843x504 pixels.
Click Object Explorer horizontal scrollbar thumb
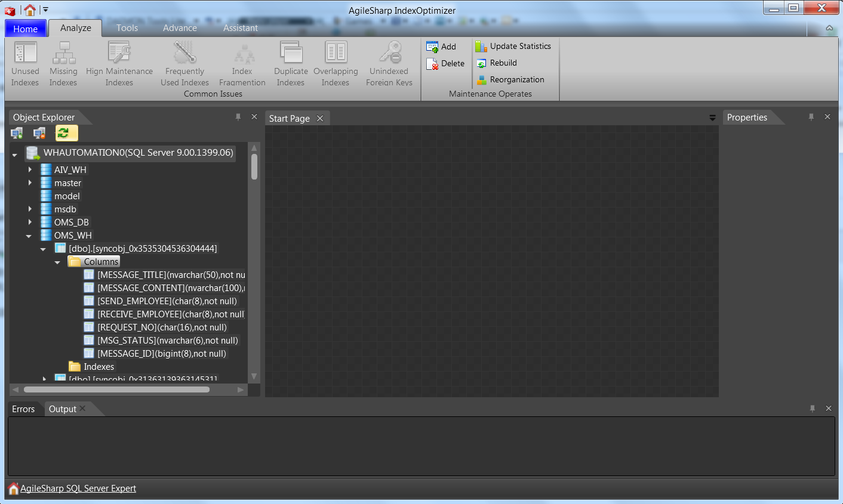pos(116,389)
